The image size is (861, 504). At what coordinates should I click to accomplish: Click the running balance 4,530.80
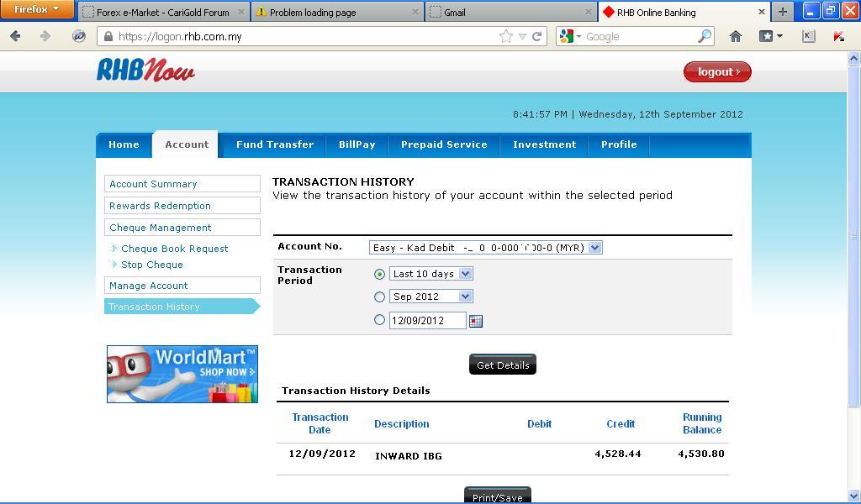701,454
